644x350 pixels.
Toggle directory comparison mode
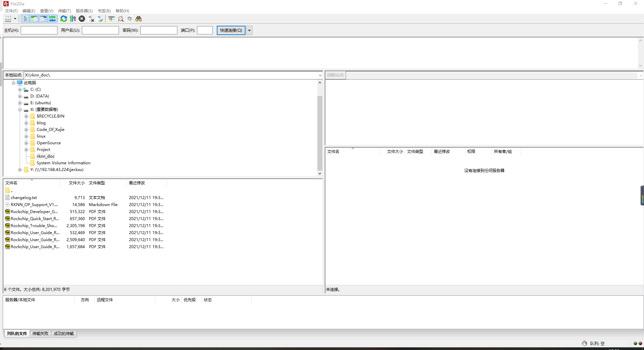tap(121, 19)
